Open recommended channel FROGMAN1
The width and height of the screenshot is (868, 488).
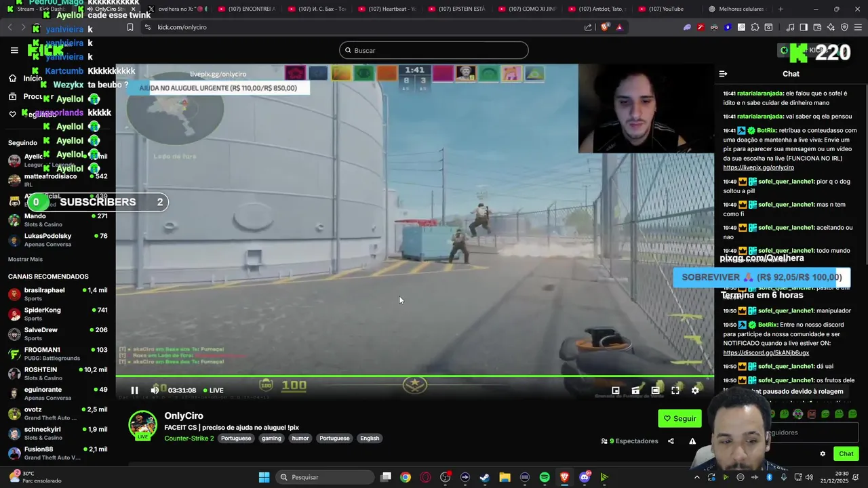pyautogui.click(x=58, y=354)
